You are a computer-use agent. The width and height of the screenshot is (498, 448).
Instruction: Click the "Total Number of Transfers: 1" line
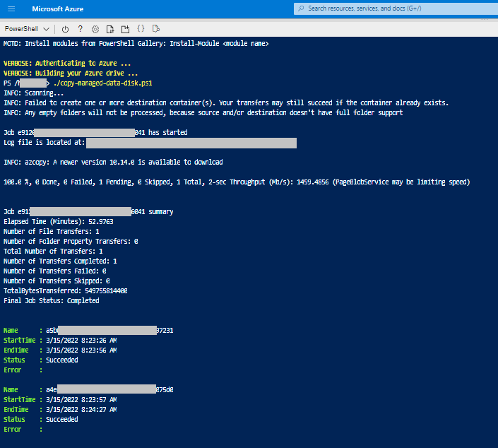(x=53, y=252)
